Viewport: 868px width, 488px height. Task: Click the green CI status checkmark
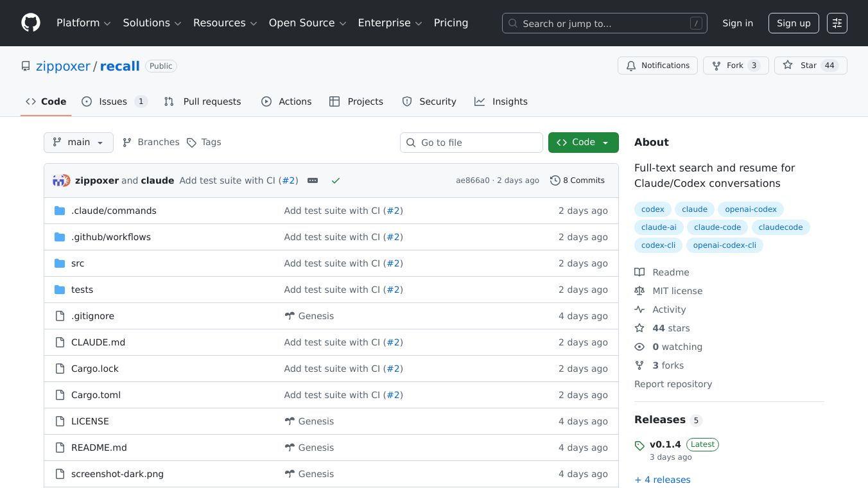coord(335,180)
